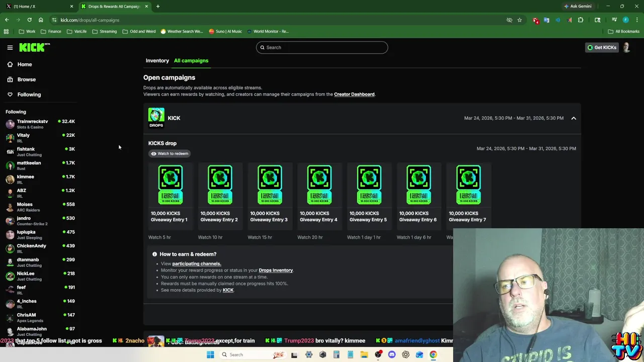
Task: Open the sidebar hamburger menu
Action: coord(10,47)
